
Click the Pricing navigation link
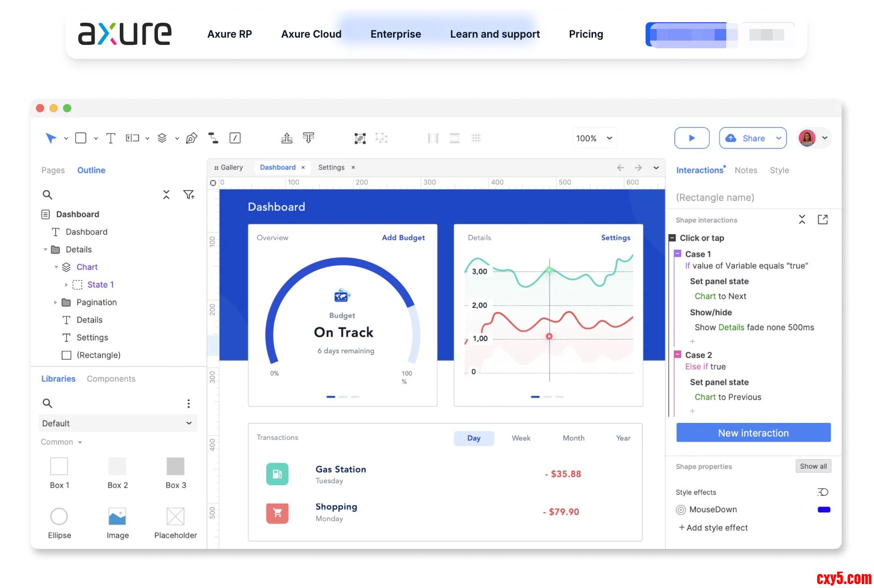(586, 34)
